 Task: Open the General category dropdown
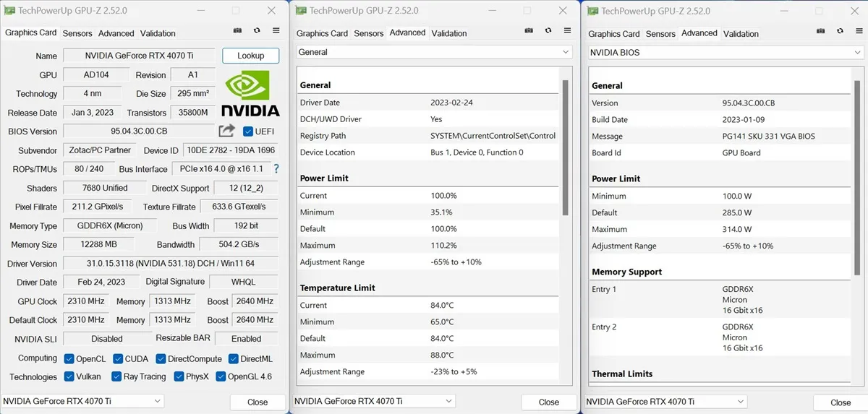435,52
